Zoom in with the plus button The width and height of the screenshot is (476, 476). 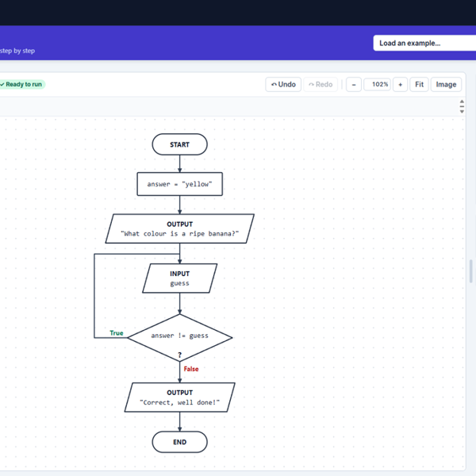click(x=400, y=84)
